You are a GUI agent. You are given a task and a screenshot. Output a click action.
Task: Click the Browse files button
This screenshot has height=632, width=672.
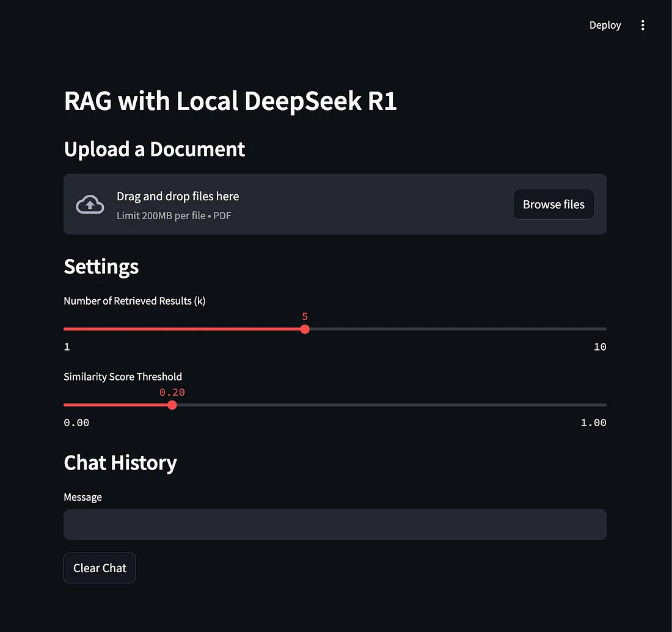pos(553,205)
